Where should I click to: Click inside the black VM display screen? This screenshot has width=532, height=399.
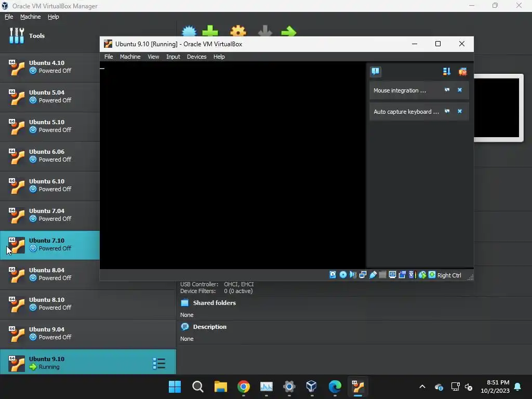pyautogui.click(x=232, y=165)
